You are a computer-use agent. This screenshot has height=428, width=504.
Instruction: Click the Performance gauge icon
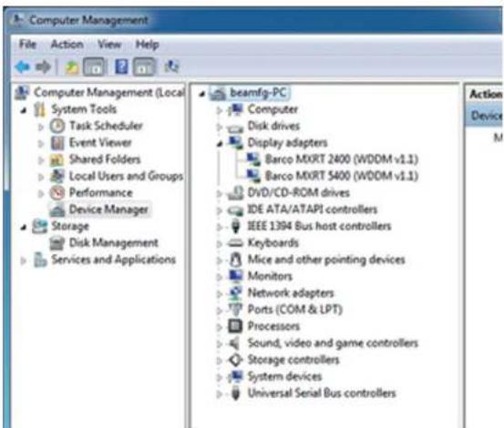[x=57, y=193]
